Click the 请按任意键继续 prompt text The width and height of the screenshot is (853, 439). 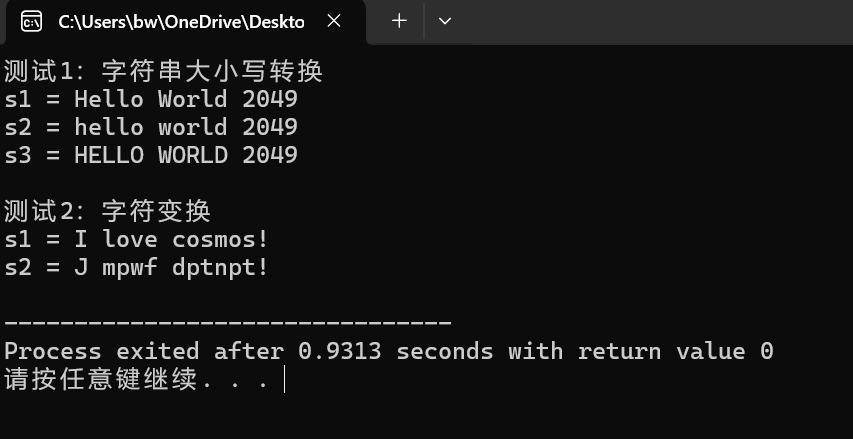pyautogui.click(x=101, y=380)
